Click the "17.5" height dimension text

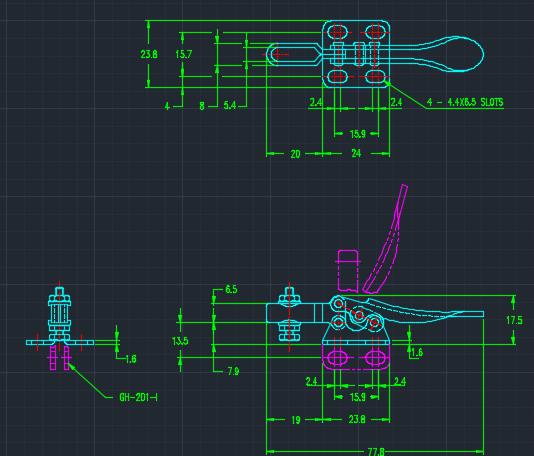pyautogui.click(x=514, y=320)
